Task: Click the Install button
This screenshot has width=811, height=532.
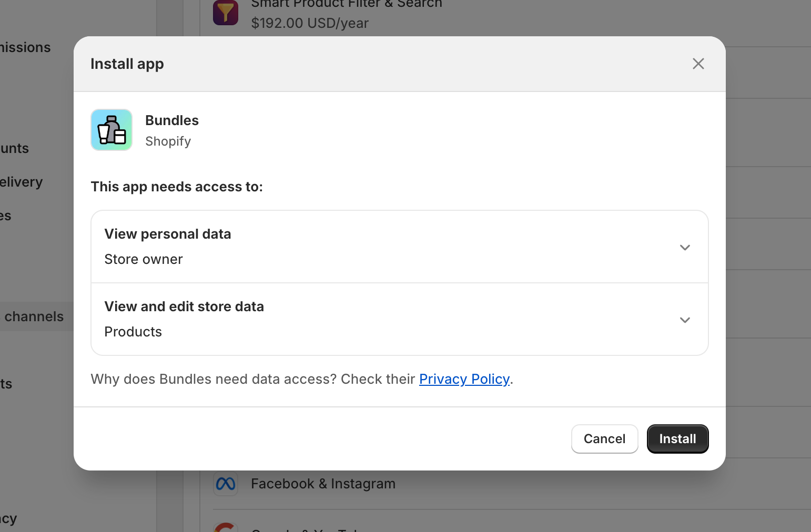Action: coord(677,438)
